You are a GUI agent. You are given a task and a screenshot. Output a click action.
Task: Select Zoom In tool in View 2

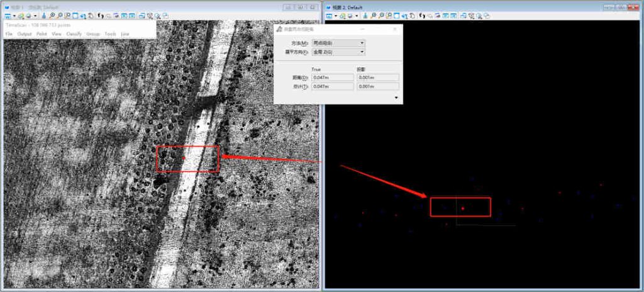[373, 16]
